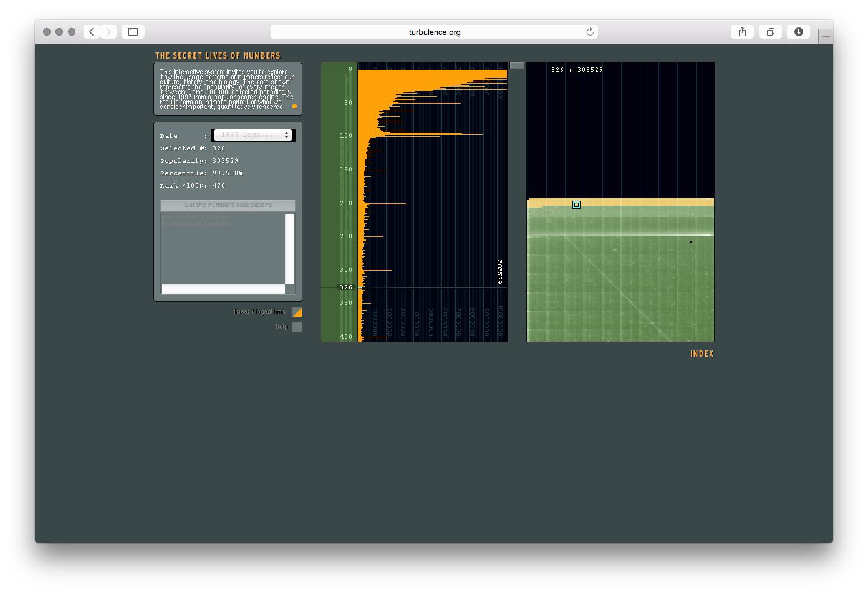Click Get this number's associations button
Screen dimensions: 868x593
click(228, 205)
